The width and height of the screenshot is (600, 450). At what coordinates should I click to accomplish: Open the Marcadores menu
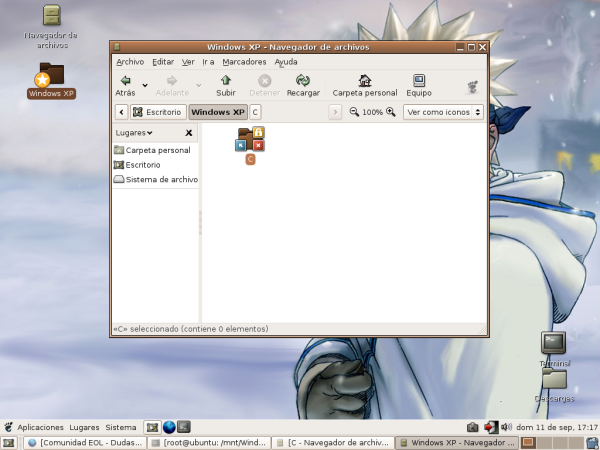click(244, 62)
